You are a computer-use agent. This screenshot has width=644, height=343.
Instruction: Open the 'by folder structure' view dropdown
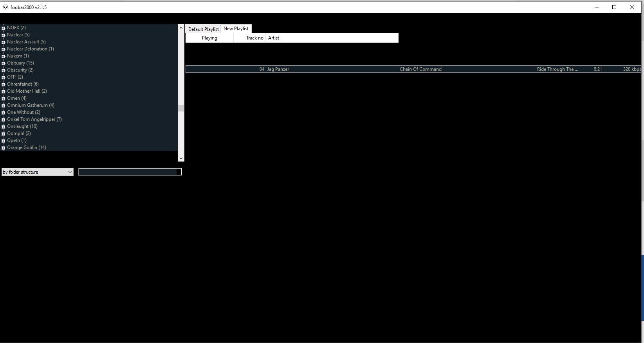point(38,172)
